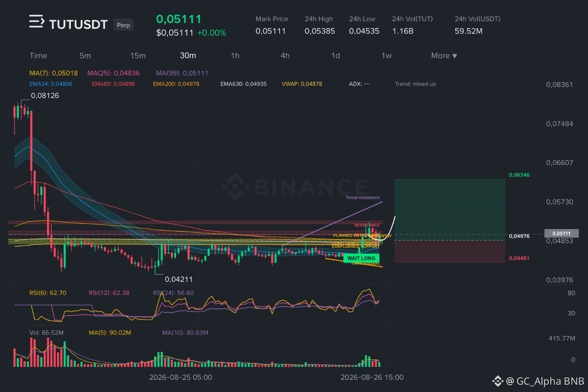Viewport: 588px width, 392px height.
Task: Click the ADX indicator readout
Action: (359, 84)
